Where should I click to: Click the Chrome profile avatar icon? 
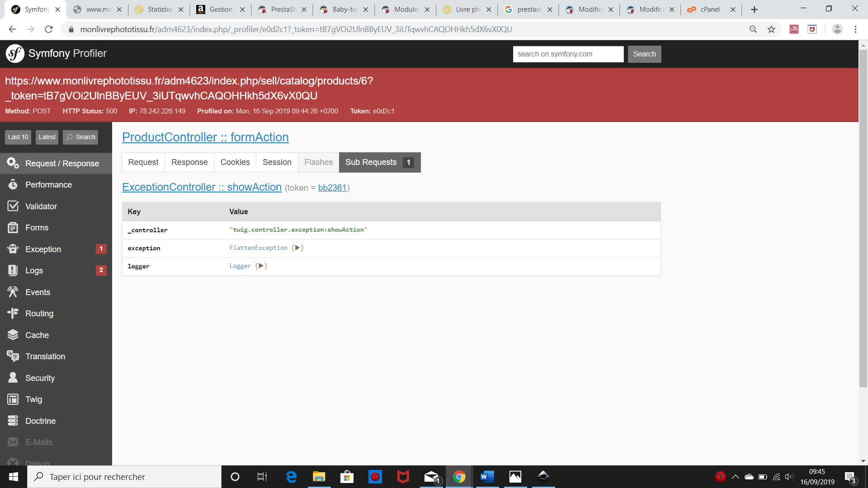pyautogui.click(x=837, y=29)
